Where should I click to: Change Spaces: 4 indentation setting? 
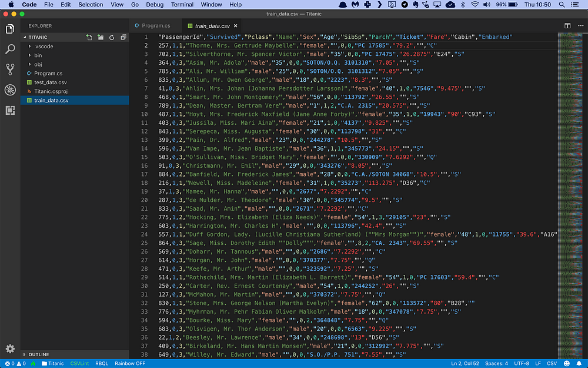(x=496, y=363)
